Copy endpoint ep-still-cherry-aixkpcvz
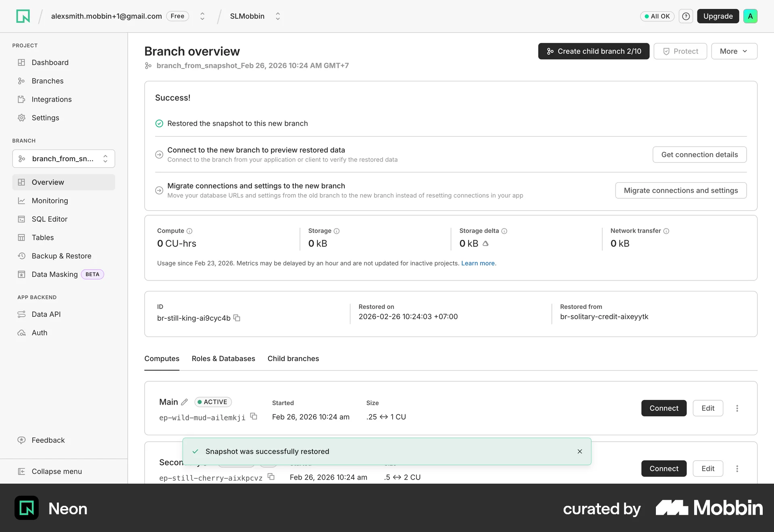The image size is (774, 532). pos(271,477)
